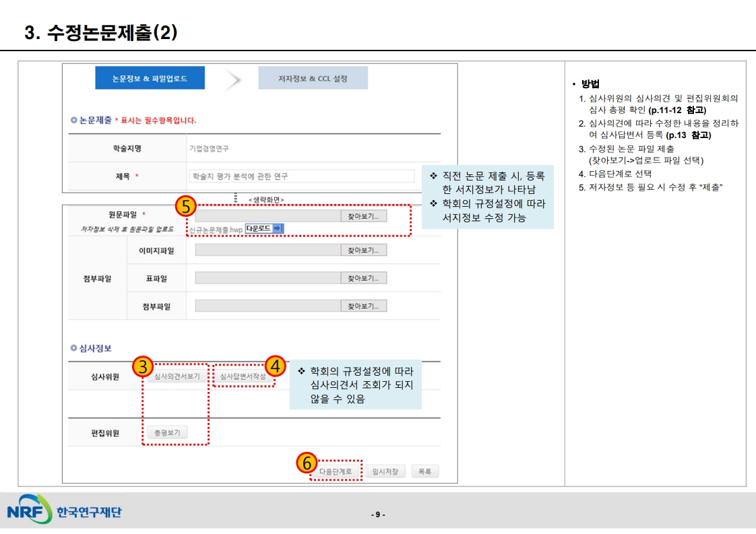This screenshot has height=534, width=756.
Task: Click the 학술지명 label cell
Action: coord(127,148)
